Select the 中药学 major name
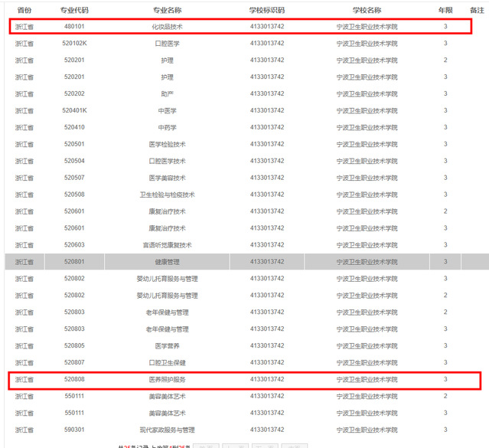The image size is (489, 448). [x=167, y=128]
